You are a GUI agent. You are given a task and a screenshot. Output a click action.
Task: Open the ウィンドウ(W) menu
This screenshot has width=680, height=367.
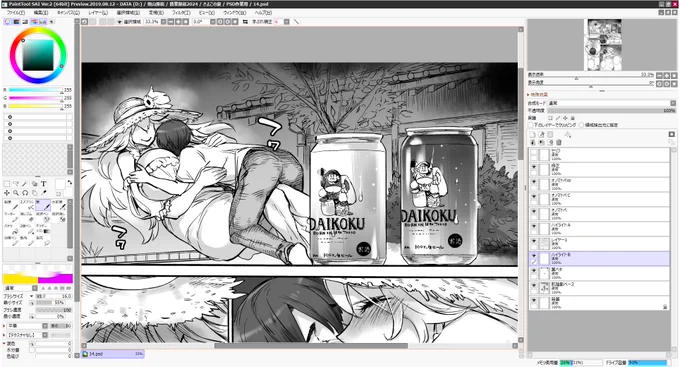click(235, 13)
